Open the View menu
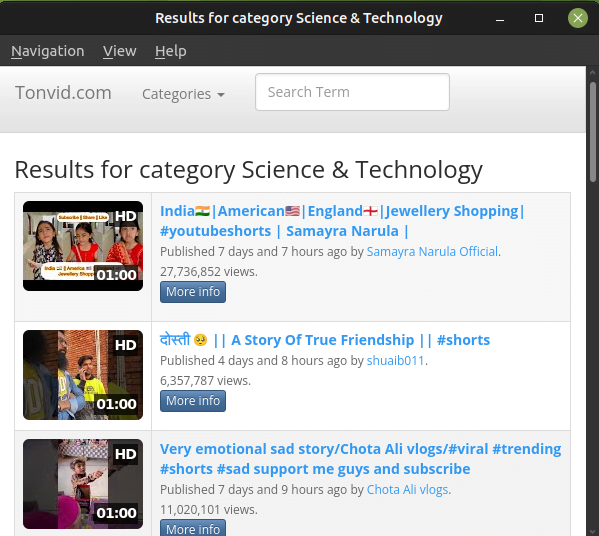This screenshot has width=599, height=536. 120,51
